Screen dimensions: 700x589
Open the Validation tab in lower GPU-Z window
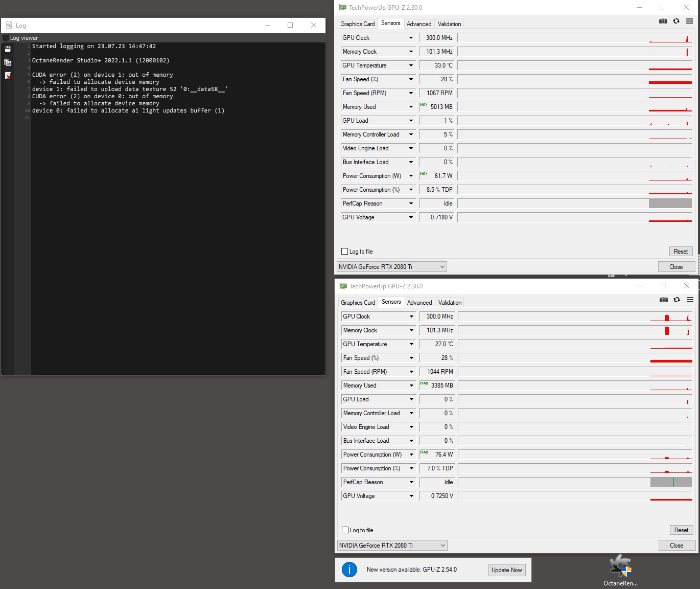(450, 303)
